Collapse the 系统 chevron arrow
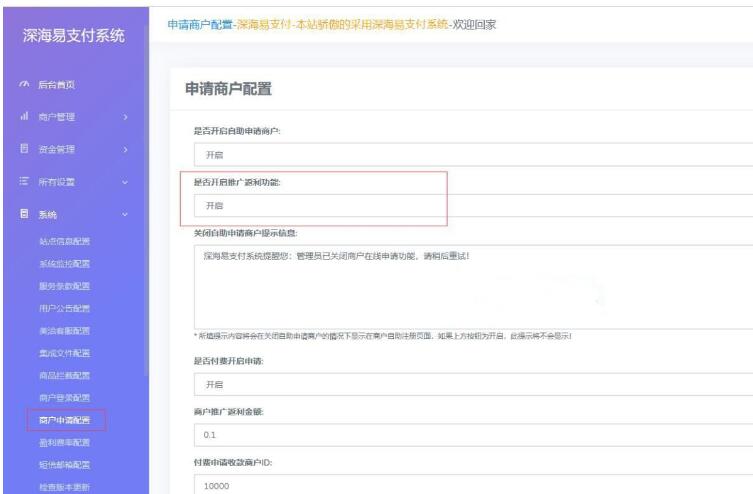Image resolution: width=753 pixels, height=494 pixels. pos(125,215)
